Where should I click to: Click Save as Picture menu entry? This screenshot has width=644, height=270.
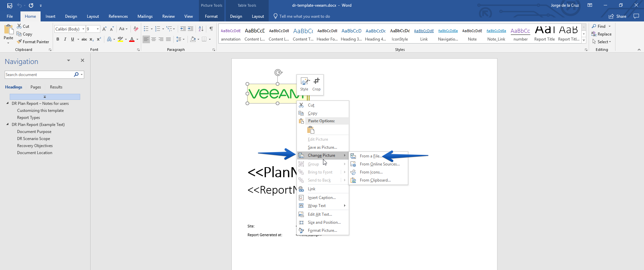coord(323,147)
